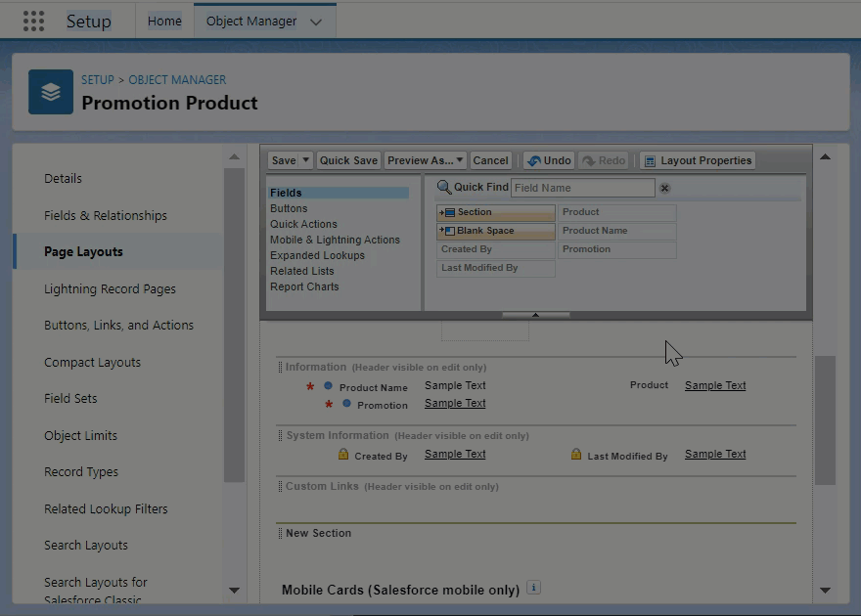Select Related Lists in the palette categories
This screenshot has height=616, width=861.
pyautogui.click(x=302, y=271)
